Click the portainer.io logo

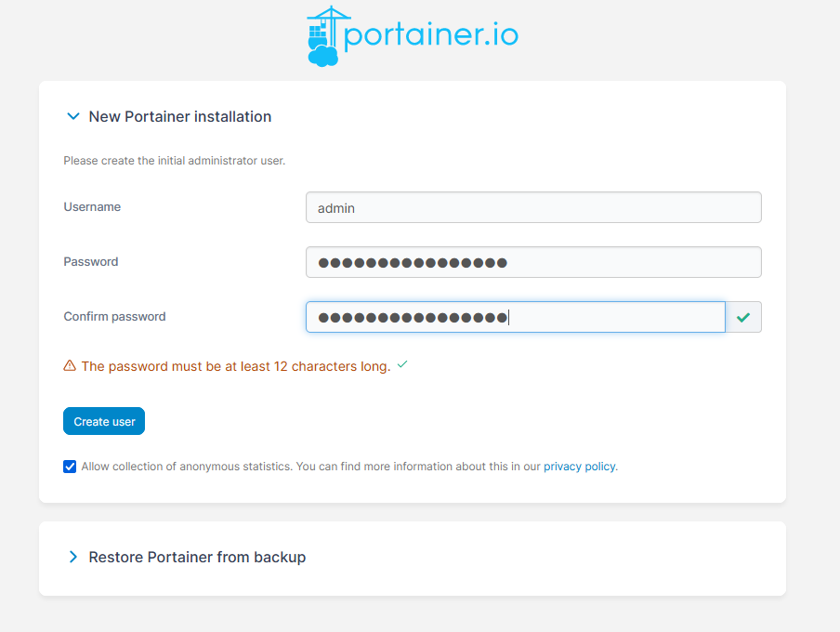coord(412,36)
